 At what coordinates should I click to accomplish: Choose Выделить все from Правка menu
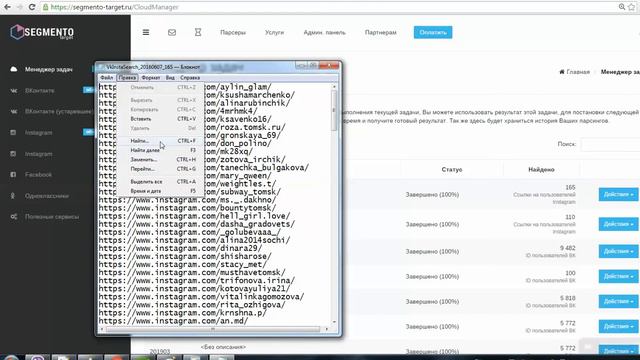pos(160,182)
